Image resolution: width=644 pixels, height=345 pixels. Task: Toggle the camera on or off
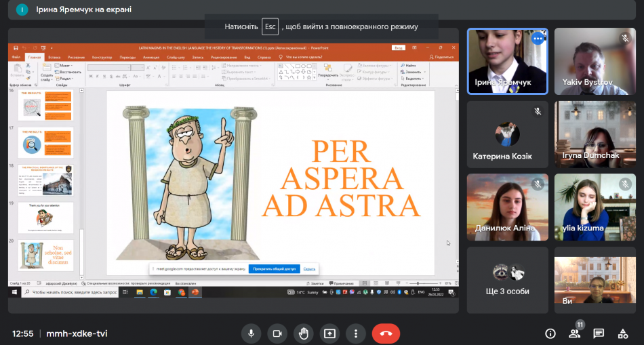(x=277, y=333)
